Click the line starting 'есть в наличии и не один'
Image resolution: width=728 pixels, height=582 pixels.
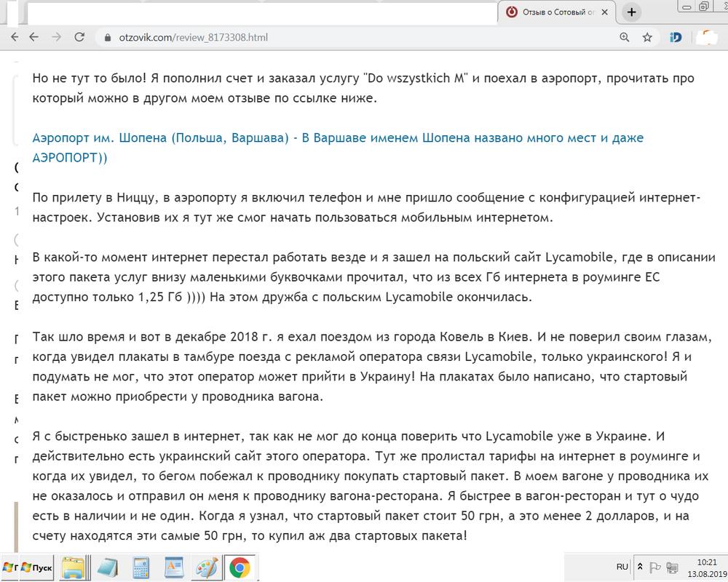(361, 516)
